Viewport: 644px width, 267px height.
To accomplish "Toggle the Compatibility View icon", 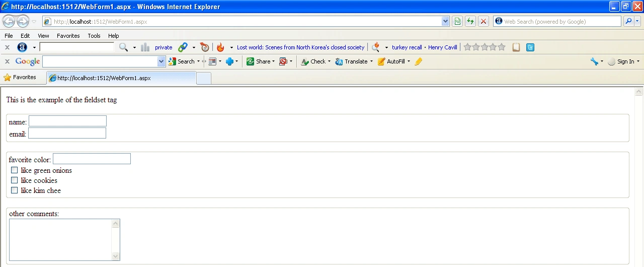I will (x=457, y=22).
